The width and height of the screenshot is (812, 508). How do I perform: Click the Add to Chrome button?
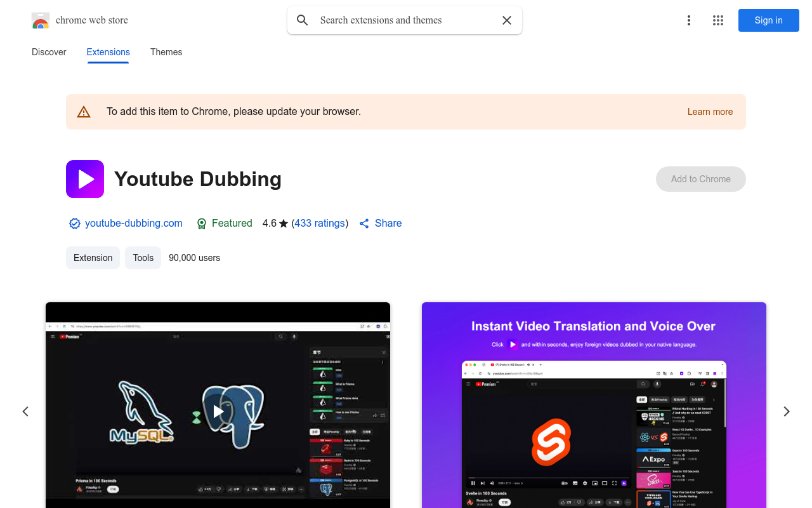point(700,179)
